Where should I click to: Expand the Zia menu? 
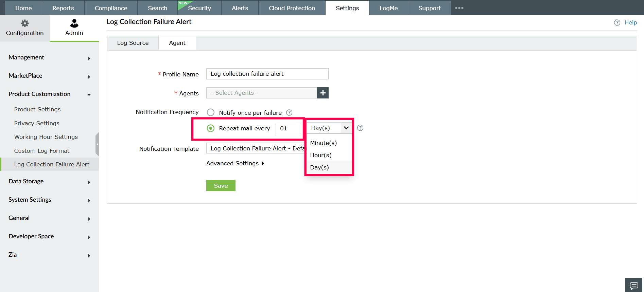click(50, 255)
